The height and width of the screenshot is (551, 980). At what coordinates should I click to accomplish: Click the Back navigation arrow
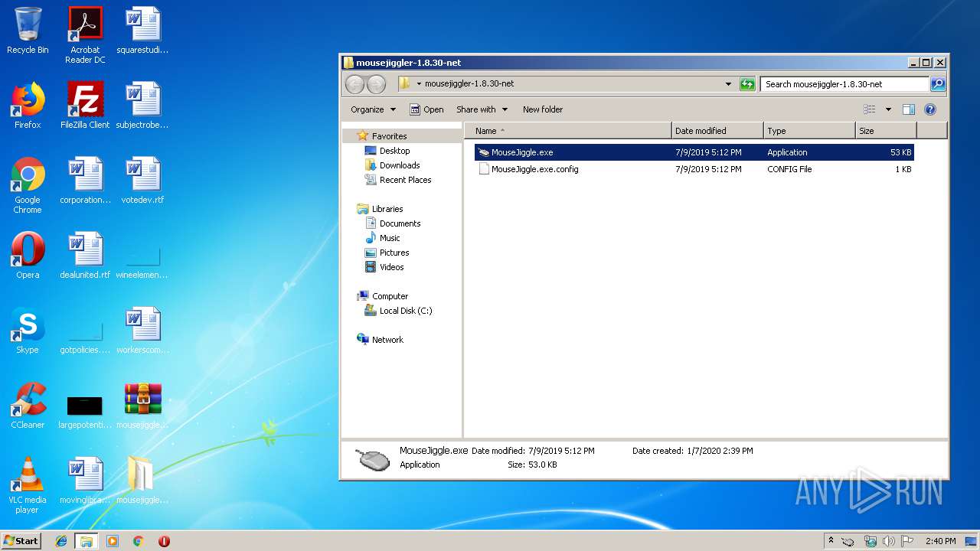(x=354, y=84)
